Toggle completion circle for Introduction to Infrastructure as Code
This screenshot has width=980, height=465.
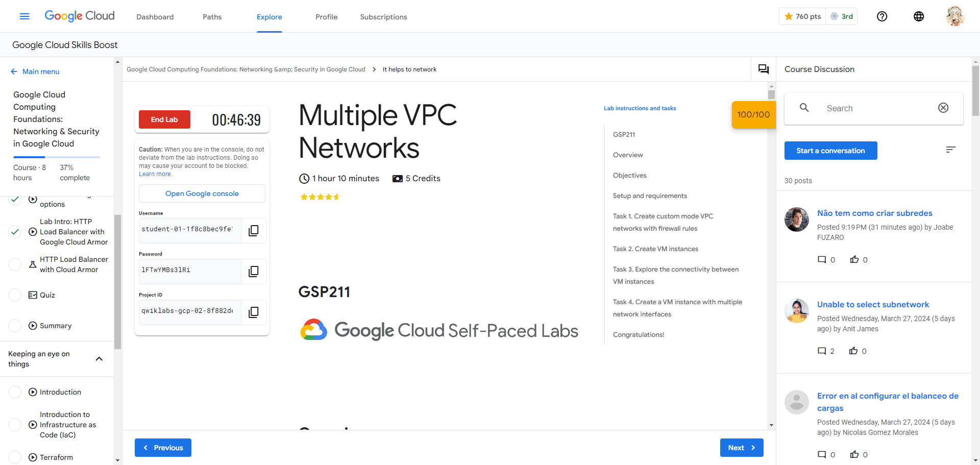pos(15,425)
